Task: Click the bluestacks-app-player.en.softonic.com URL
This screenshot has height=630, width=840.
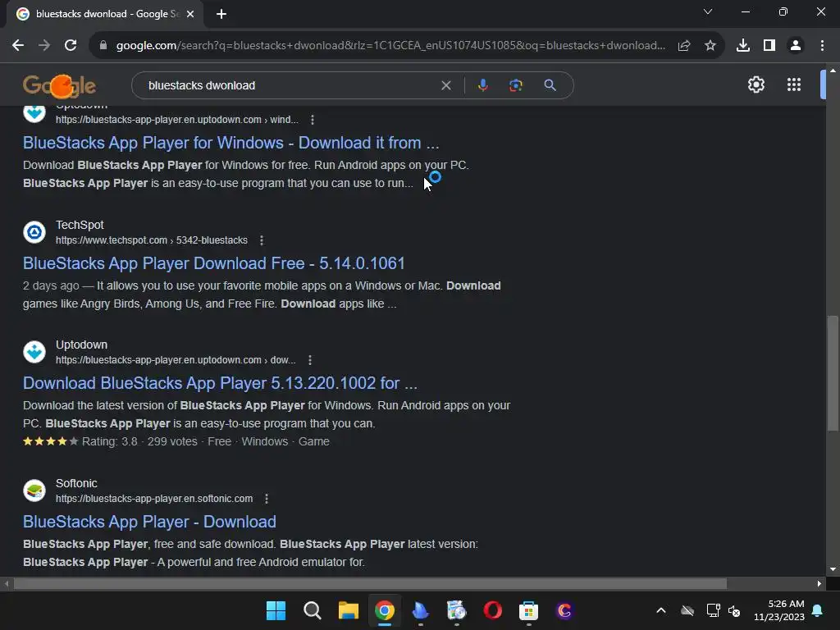Action: (154, 499)
